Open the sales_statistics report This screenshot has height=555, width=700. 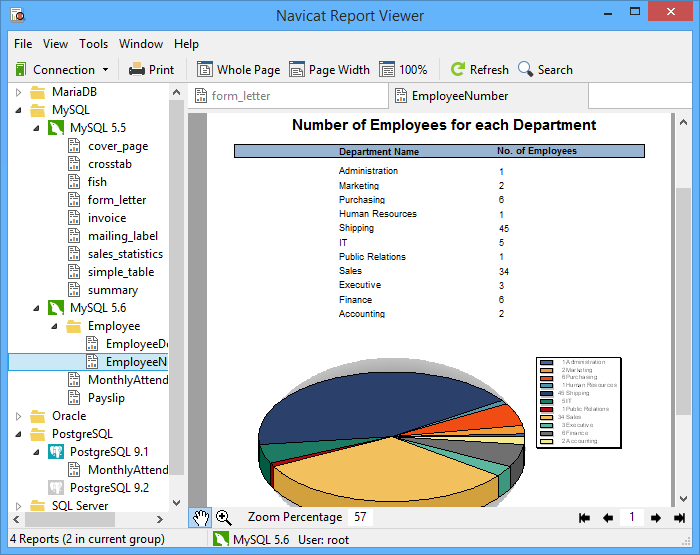[125, 254]
